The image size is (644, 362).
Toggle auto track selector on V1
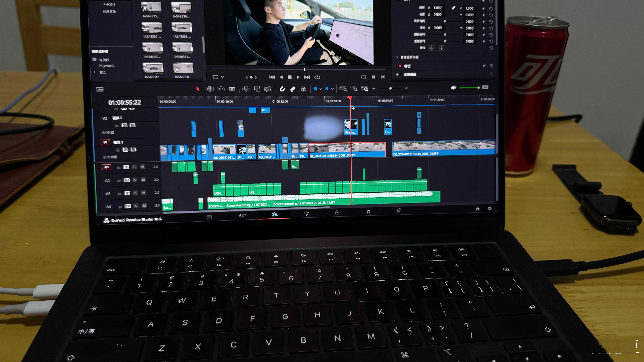point(125,150)
